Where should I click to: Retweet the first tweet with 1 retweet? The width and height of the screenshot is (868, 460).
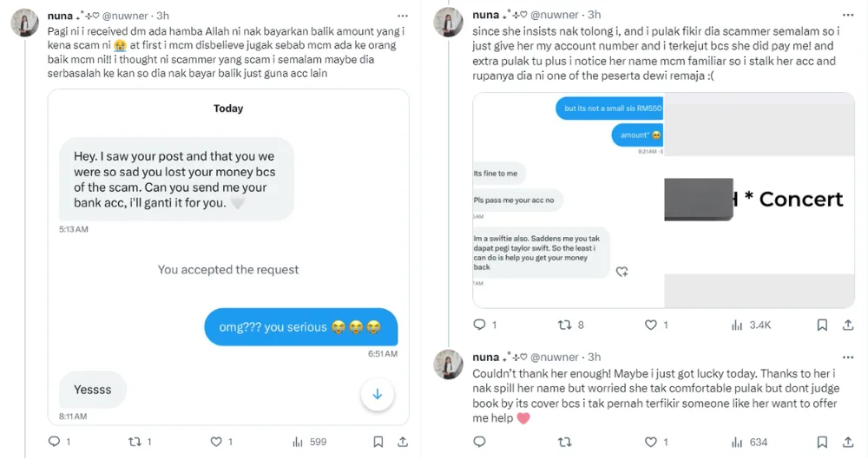pos(135,442)
